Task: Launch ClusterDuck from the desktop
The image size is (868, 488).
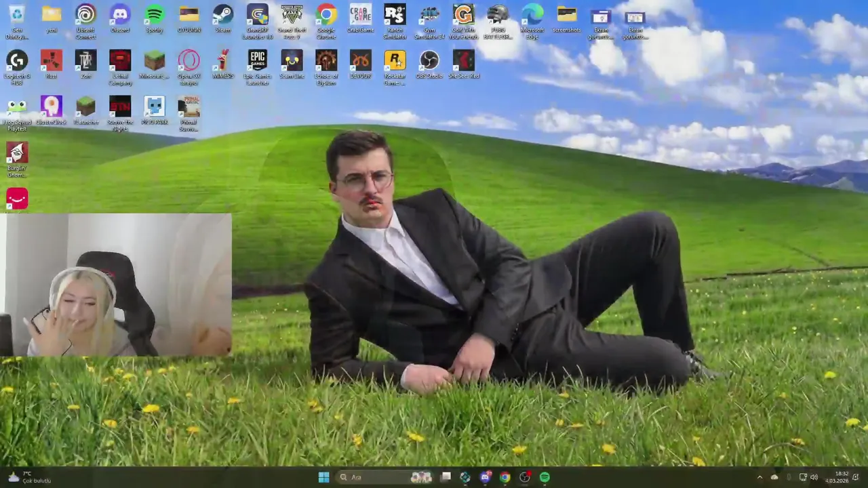Action: pyautogui.click(x=52, y=111)
